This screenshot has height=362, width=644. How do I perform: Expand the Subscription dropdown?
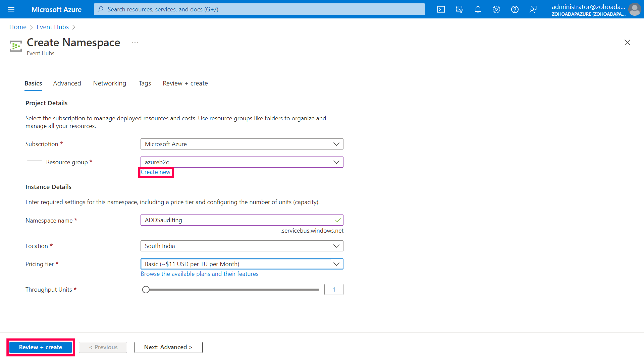(241, 144)
